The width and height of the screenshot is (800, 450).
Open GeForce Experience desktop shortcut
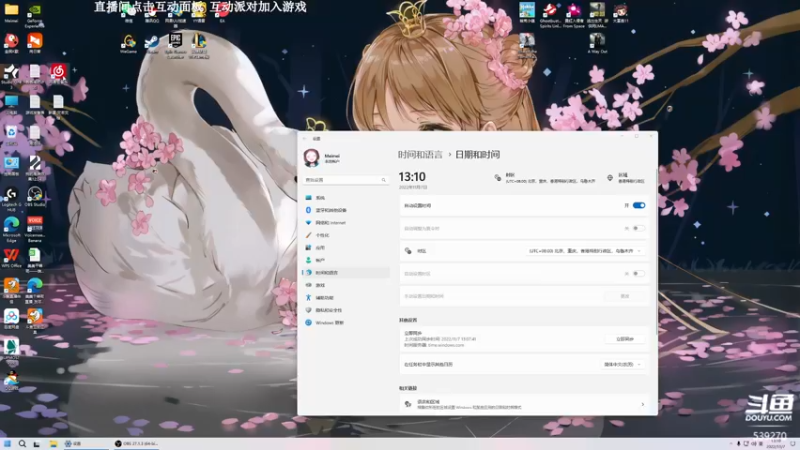pos(34,14)
